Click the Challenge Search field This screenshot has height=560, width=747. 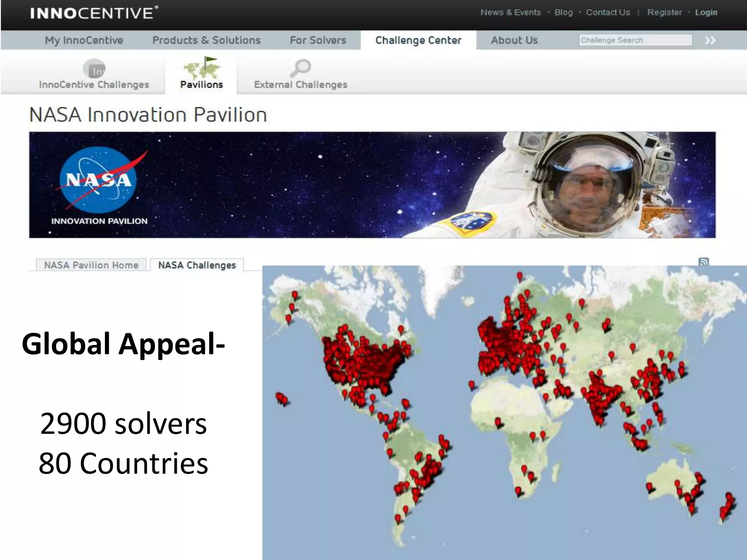coord(635,40)
